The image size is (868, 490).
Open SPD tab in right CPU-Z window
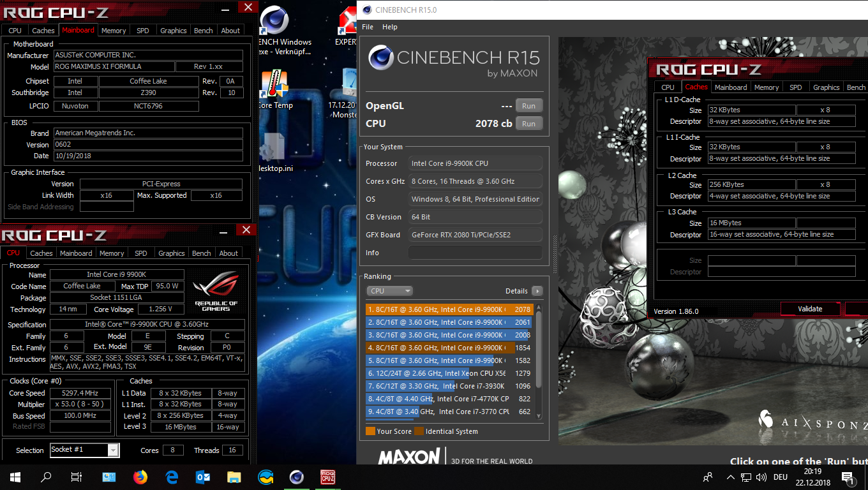point(795,87)
